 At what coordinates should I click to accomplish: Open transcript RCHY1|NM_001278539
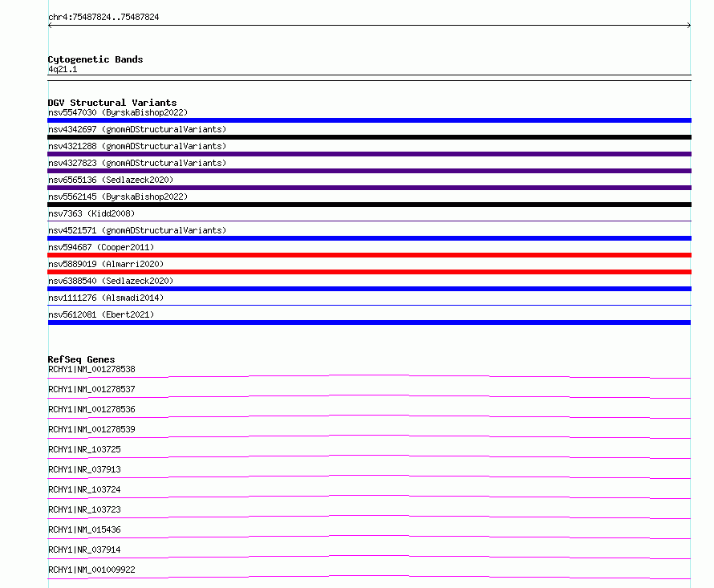[91, 429]
